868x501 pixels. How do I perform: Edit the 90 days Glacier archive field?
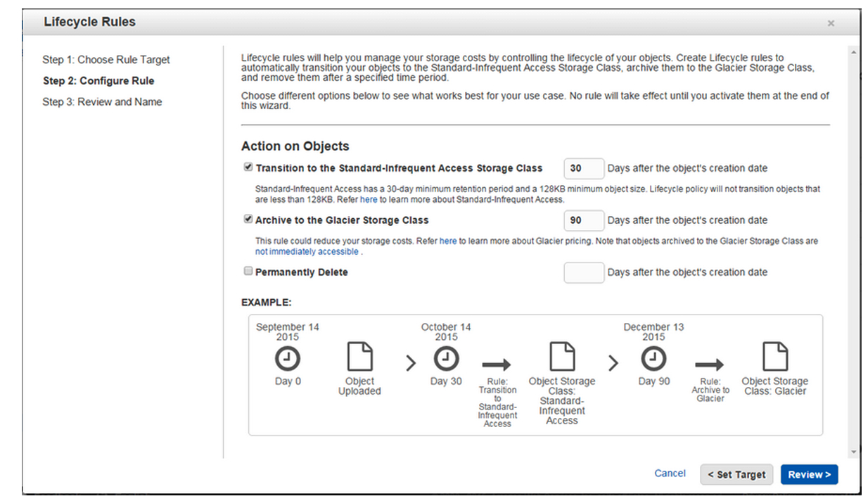584,220
